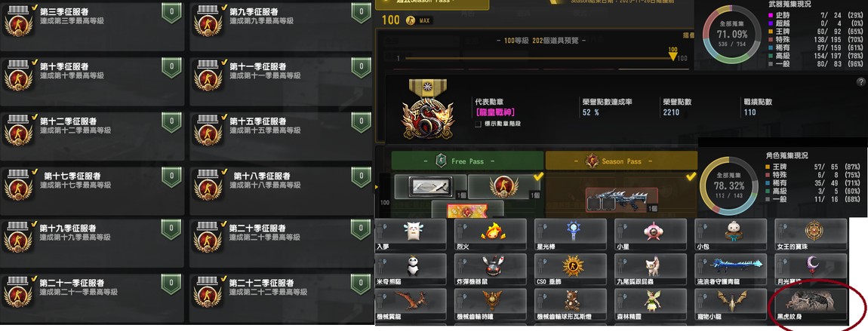This screenshot has height=331, width=868.
Task: Click the 第三季征服者 medal icon
Action: point(18,21)
